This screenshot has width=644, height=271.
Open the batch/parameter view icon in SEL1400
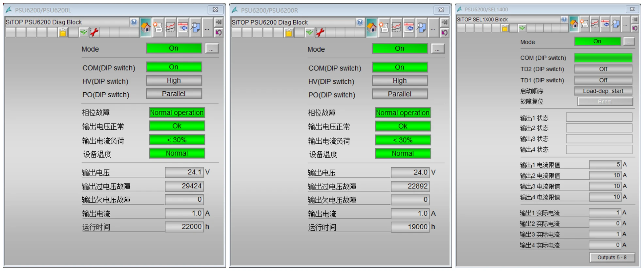pos(605,24)
